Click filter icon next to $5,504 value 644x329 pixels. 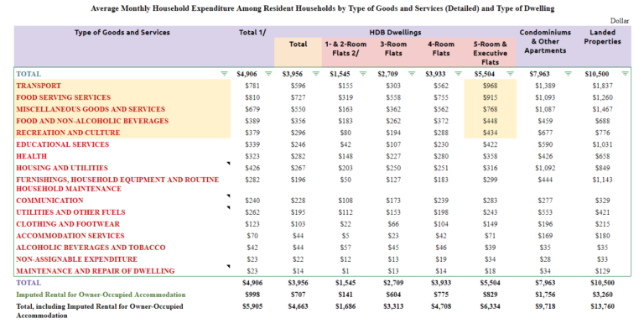coord(510,74)
